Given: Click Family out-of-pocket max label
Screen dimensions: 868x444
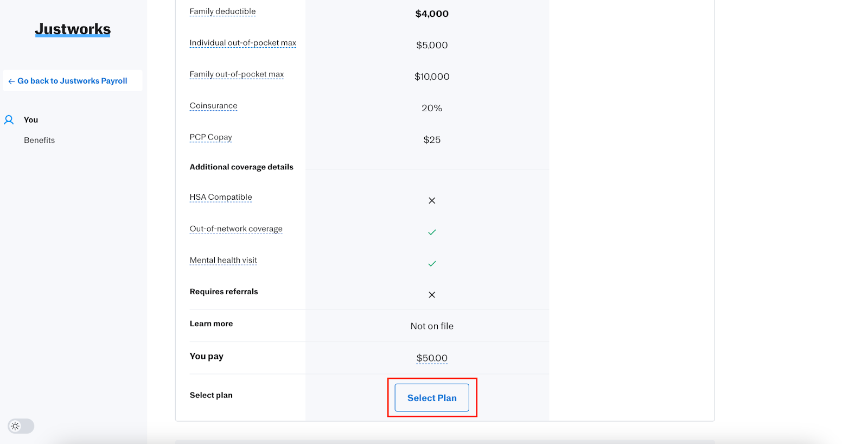Looking at the screenshot, I should tap(237, 74).
